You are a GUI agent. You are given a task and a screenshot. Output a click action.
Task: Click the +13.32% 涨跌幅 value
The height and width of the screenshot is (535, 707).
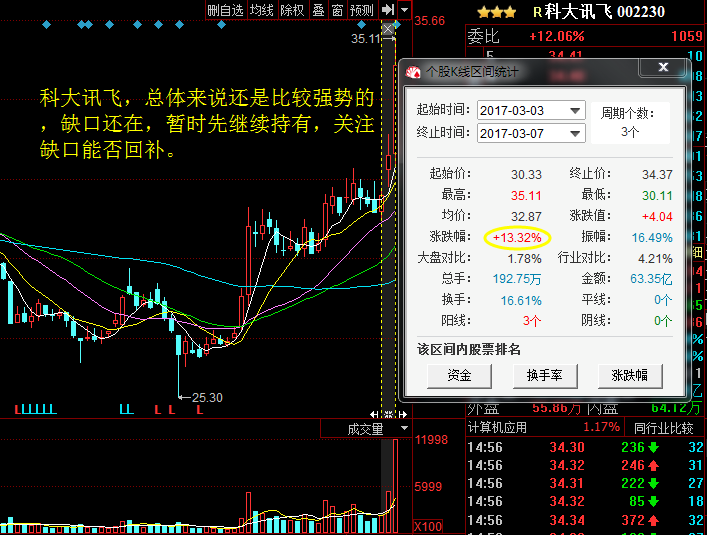pyautogui.click(x=517, y=238)
